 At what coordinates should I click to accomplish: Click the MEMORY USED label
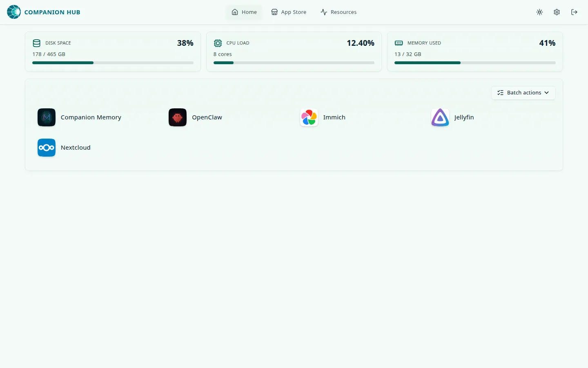pos(424,43)
